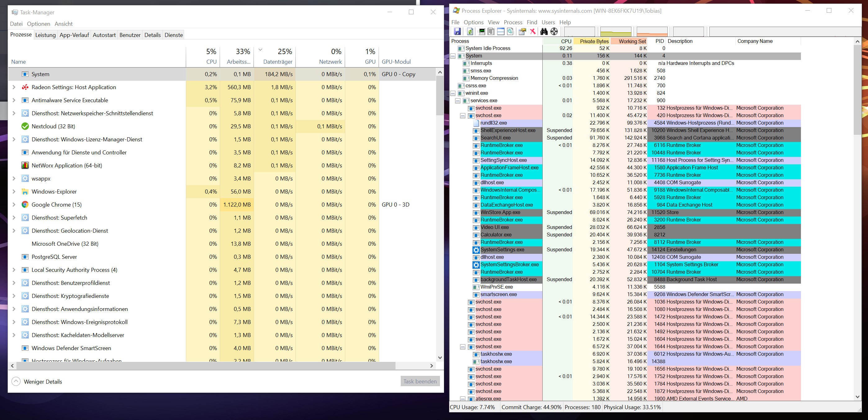Image resolution: width=868 pixels, height=420 pixels.
Task: Click Task-Manager vertical scrollbar down arrow
Action: [440, 358]
